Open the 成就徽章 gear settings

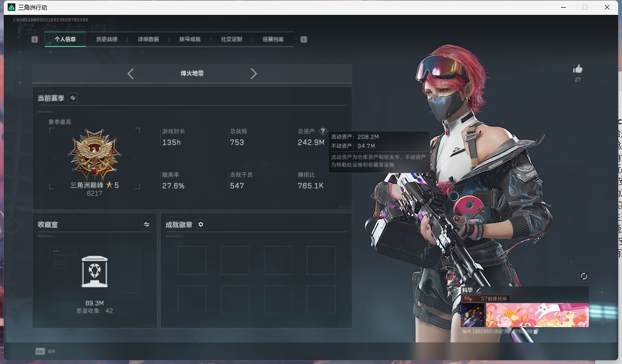click(201, 224)
